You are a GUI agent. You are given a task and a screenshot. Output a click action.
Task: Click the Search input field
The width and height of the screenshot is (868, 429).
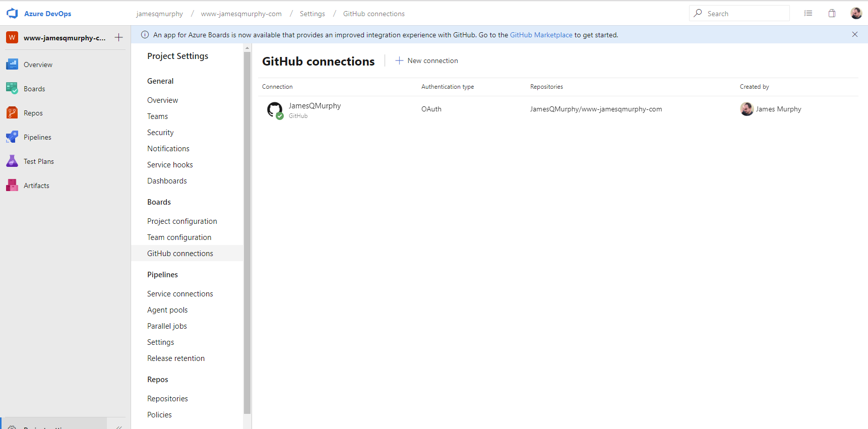point(739,13)
